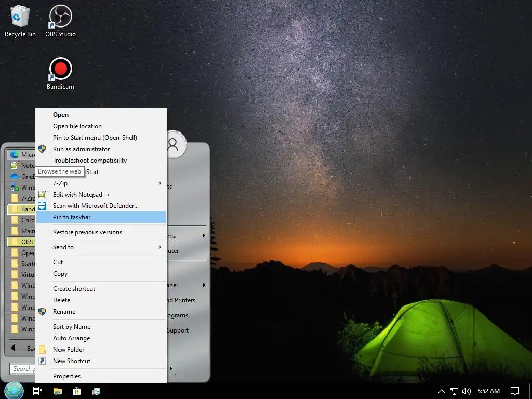532x399 pixels.
Task: Click the Notepad++ Start menu entry
Action: click(x=21, y=166)
